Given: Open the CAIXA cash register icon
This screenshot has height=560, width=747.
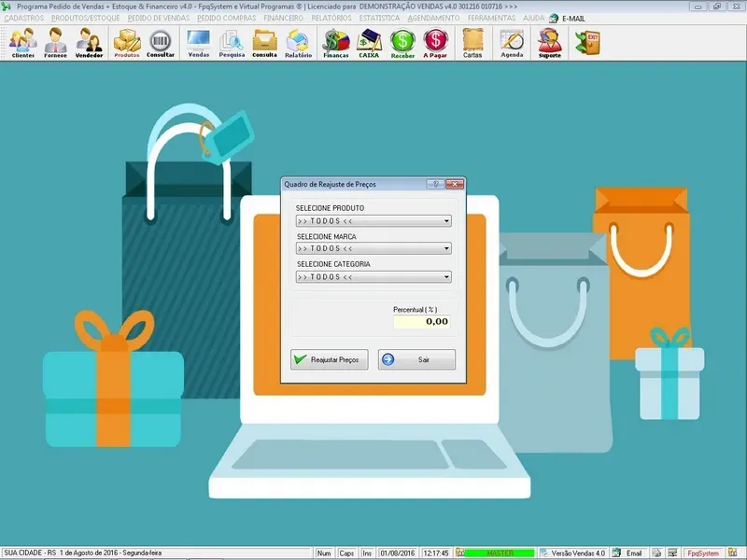Looking at the screenshot, I should 370,43.
